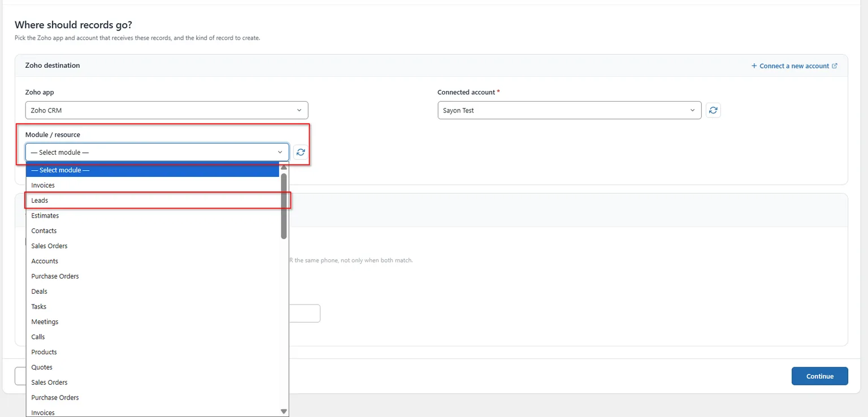The height and width of the screenshot is (417, 868).
Task: Pick Accounts in the module list
Action: coord(153,261)
